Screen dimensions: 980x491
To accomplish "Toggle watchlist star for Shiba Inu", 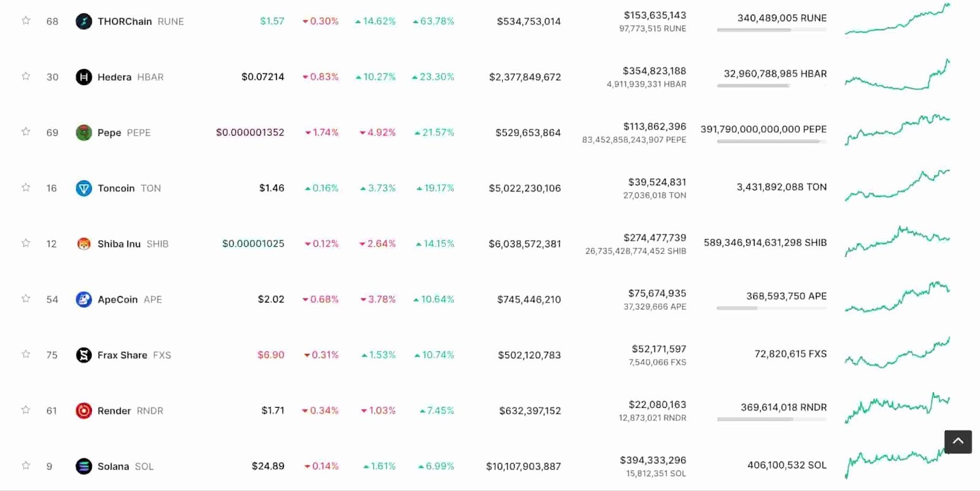I will coord(26,243).
